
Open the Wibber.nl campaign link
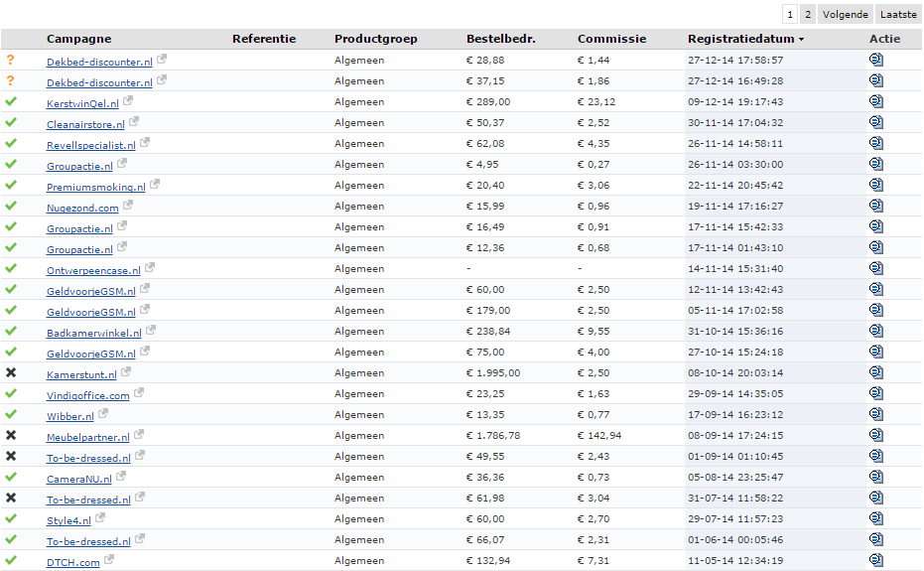point(70,416)
